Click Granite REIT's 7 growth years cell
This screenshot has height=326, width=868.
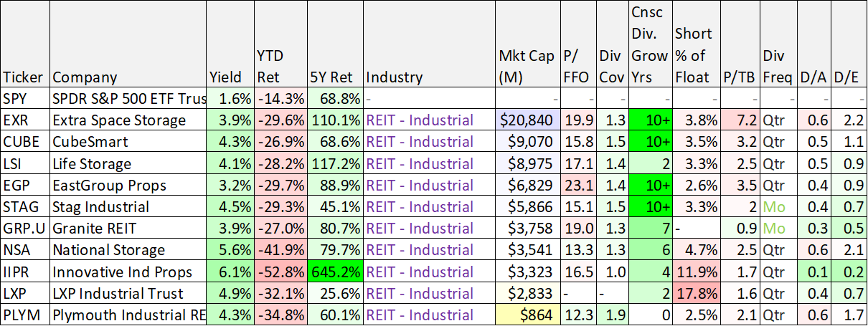pyautogui.click(x=650, y=228)
